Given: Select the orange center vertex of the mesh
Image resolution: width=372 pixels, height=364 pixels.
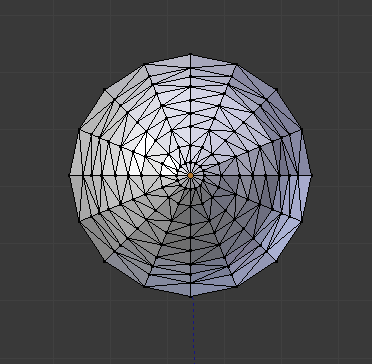Looking at the screenshot, I should point(190,175).
